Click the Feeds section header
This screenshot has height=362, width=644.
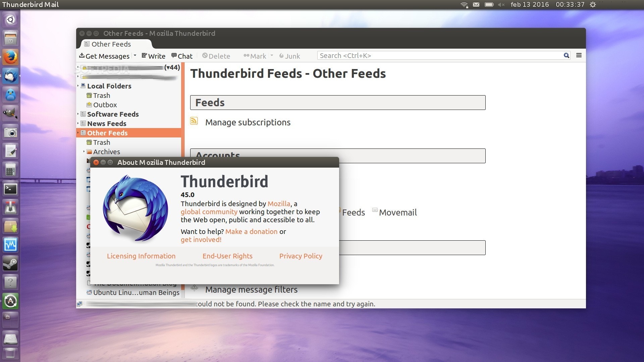tap(338, 103)
